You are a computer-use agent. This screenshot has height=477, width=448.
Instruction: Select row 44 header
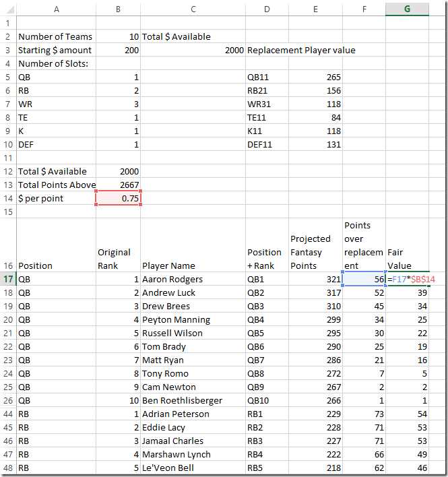(8, 414)
